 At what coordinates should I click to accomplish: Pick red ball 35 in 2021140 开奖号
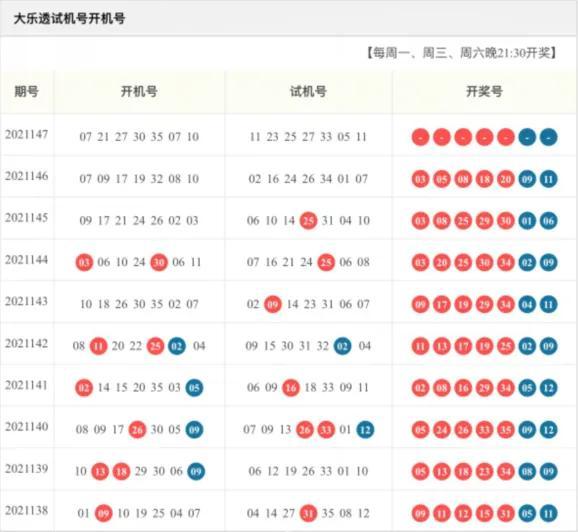(505, 430)
